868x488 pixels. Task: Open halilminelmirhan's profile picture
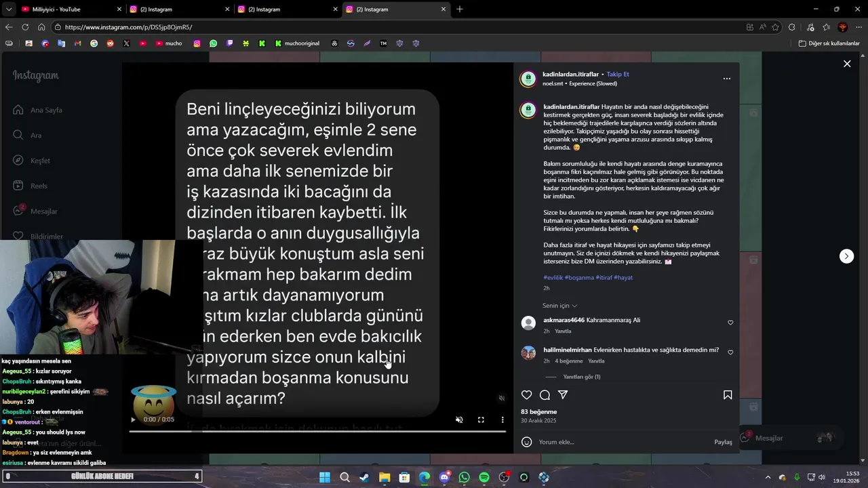pos(528,352)
